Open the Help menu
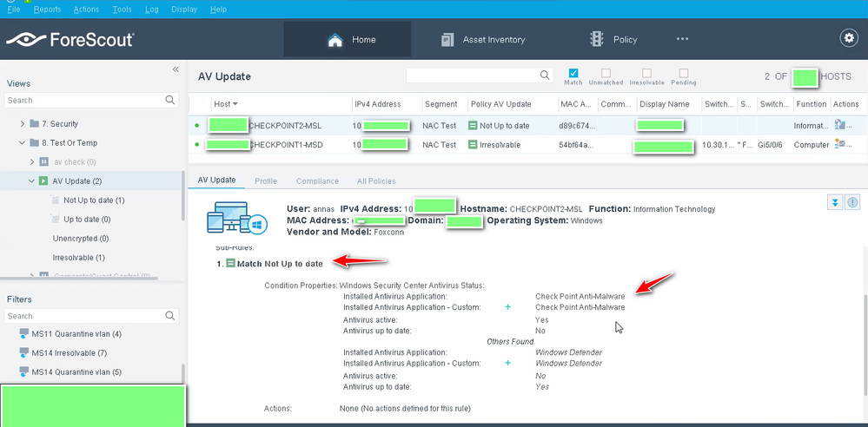The image size is (868, 427). (x=219, y=10)
